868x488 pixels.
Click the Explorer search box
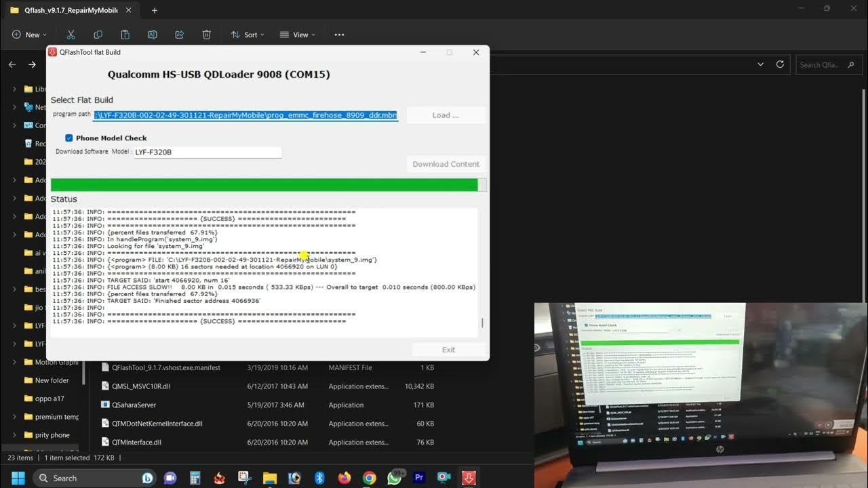pos(827,64)
